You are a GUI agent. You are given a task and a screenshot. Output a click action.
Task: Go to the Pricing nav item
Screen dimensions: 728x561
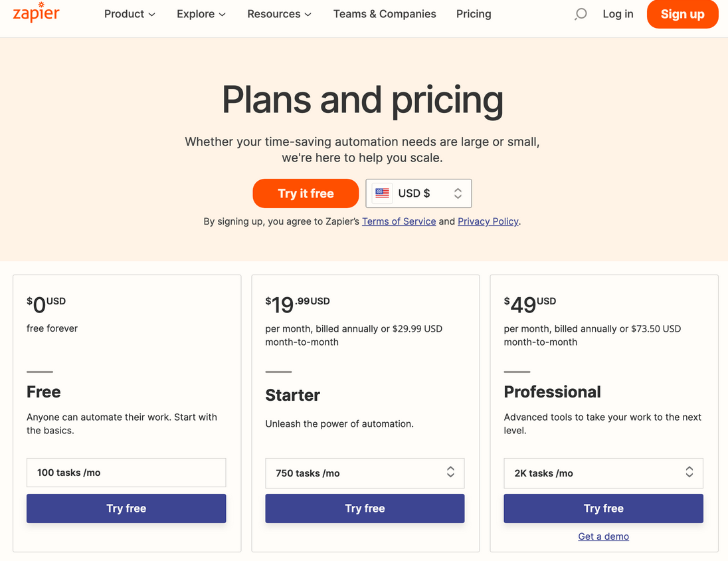pos(474,14)
